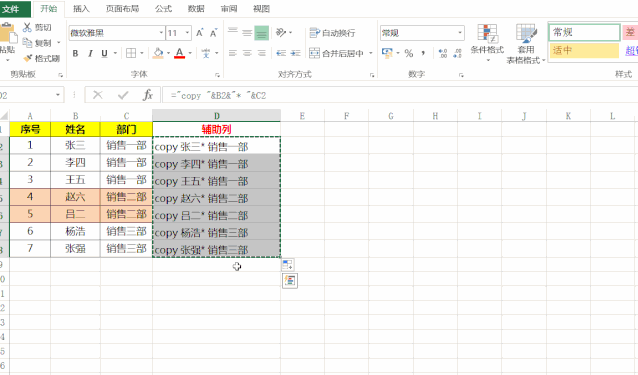Screen dimensions: 638x375
Task: Open the font size dropdown
Action: tap(187, 33)
